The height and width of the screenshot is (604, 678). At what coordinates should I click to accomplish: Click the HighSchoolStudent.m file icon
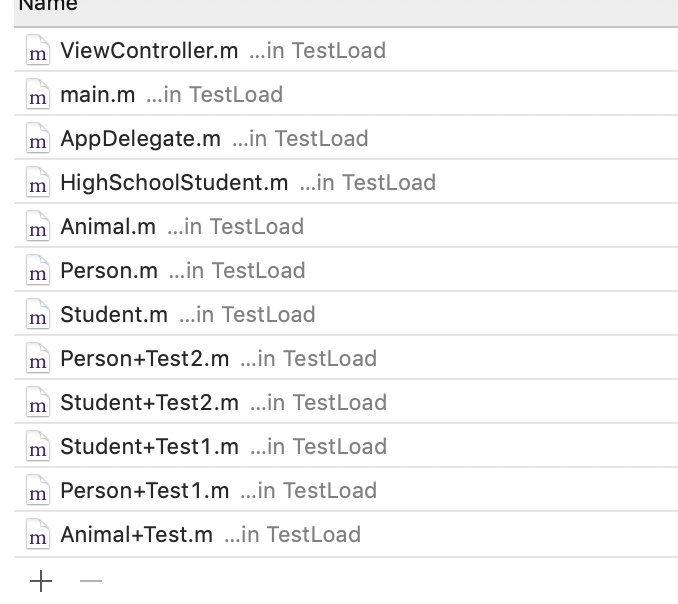click(38, 183)
